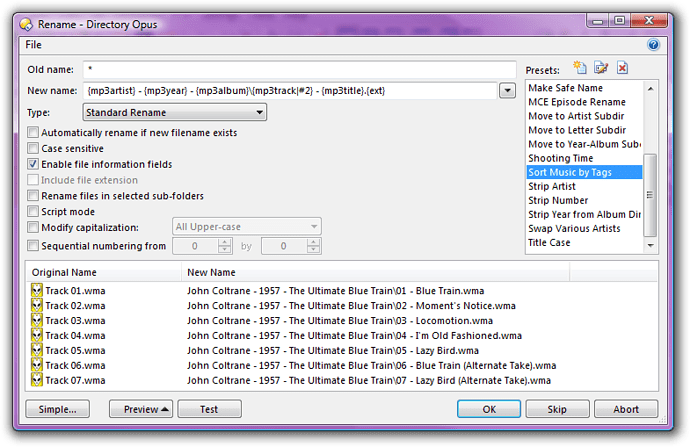Select Move to Year-Album Subdir preset
The width and height of the screenshot is (690, 447).
[584, 144]
